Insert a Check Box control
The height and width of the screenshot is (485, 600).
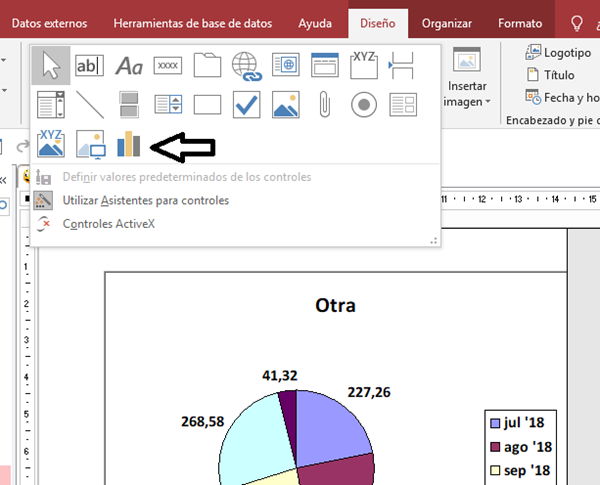coord(246,104)
